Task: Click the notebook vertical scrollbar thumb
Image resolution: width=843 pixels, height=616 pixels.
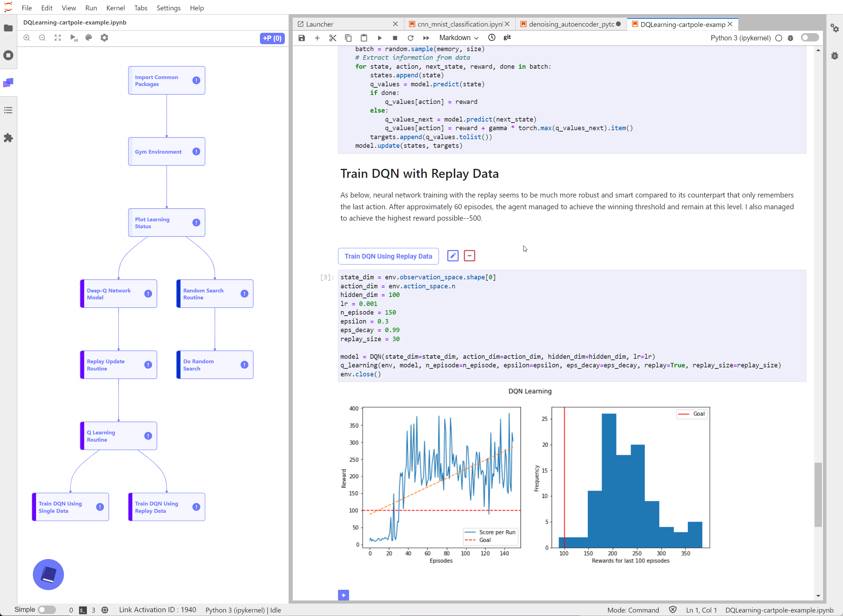Action: pyautogui.click(x=818, y=494)
